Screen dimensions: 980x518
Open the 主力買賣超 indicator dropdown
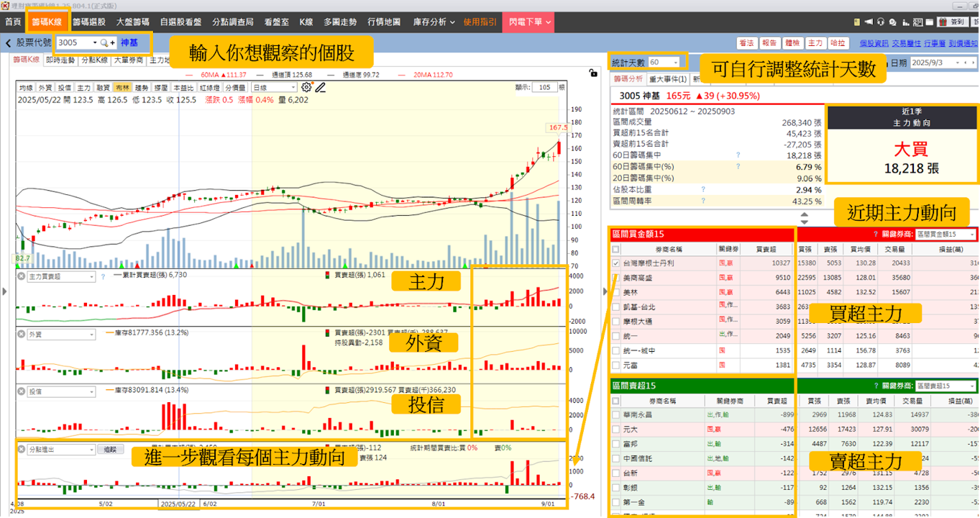coord(61,277)
